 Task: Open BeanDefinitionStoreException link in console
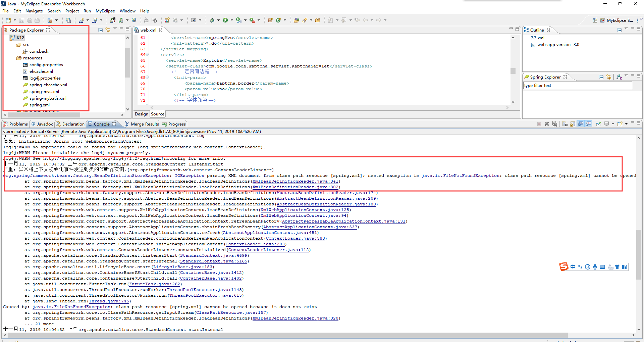pos(87,176)
